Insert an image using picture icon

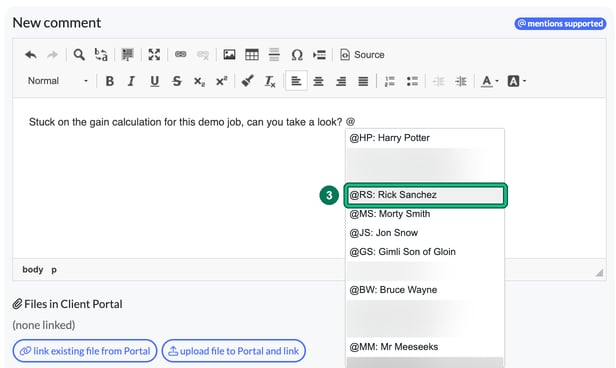click(x=229, y=55)
